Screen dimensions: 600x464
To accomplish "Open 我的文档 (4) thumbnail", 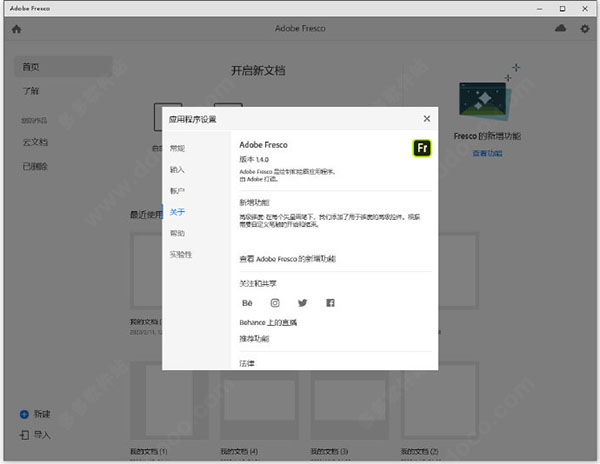I will pos(259,400).
